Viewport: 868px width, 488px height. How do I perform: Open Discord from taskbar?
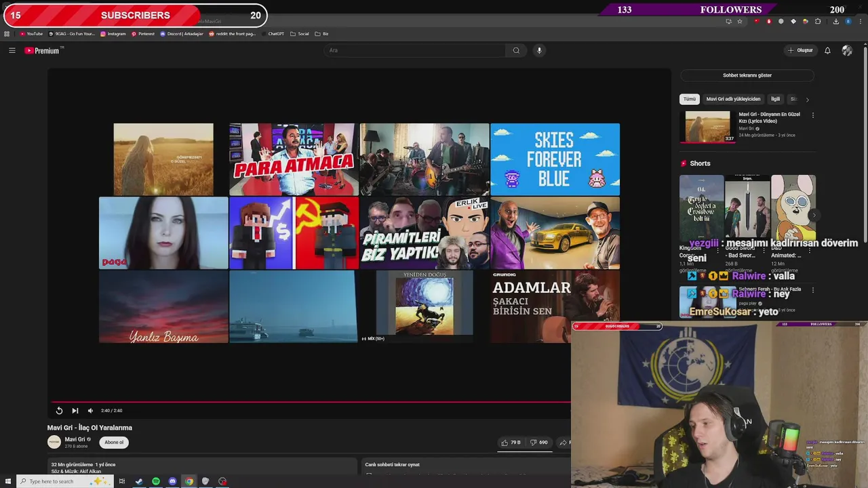[172, 481]
